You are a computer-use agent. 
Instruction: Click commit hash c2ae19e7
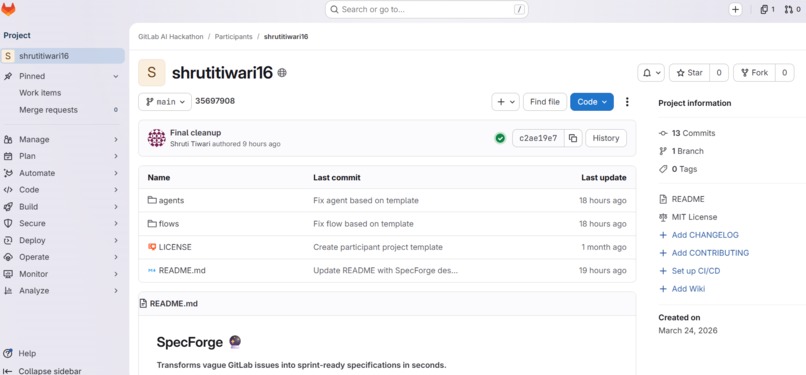538,138
